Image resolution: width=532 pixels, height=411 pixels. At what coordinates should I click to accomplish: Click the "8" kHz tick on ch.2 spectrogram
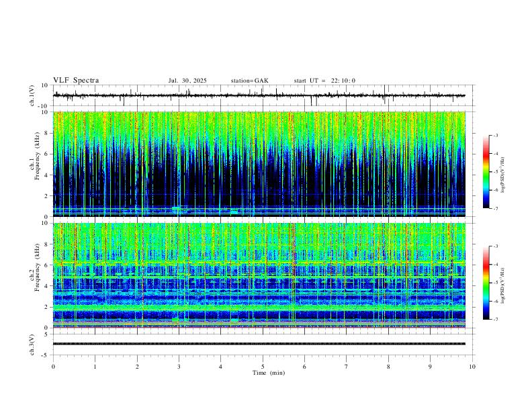[x=47, y=244]
